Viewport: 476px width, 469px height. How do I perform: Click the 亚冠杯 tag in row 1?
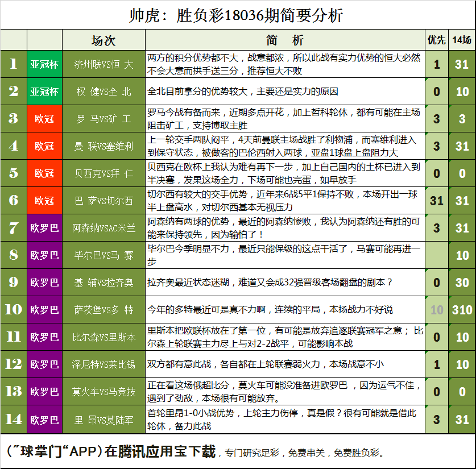(44, 64)
